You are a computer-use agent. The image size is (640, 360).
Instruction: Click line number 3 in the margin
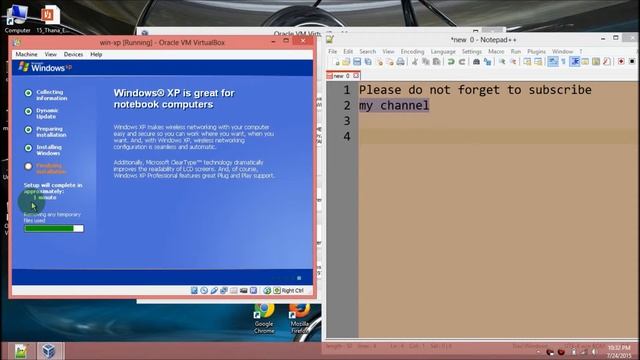click(x=347, y=121)
